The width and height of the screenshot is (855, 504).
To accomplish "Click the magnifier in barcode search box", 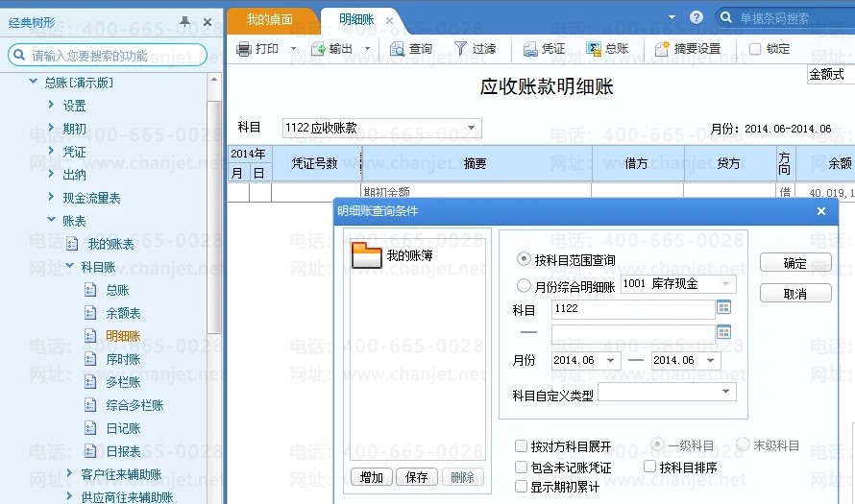I will pos(725,17).
